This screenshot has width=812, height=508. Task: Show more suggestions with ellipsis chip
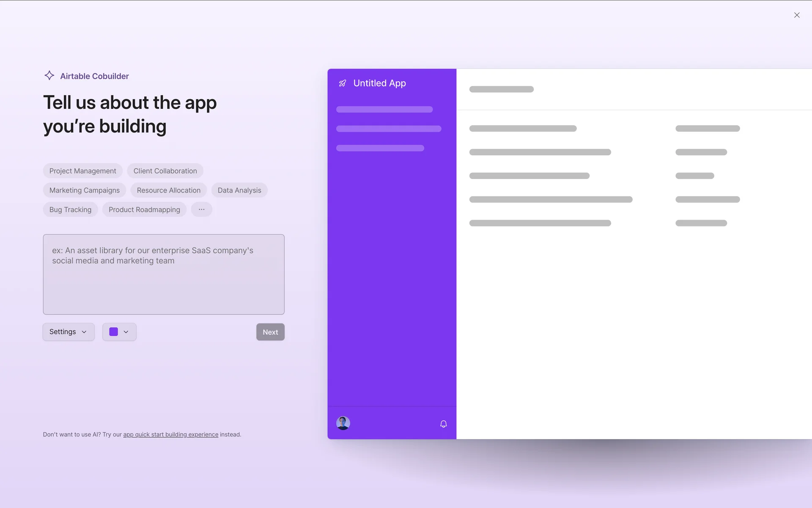[x=201, y=210]
